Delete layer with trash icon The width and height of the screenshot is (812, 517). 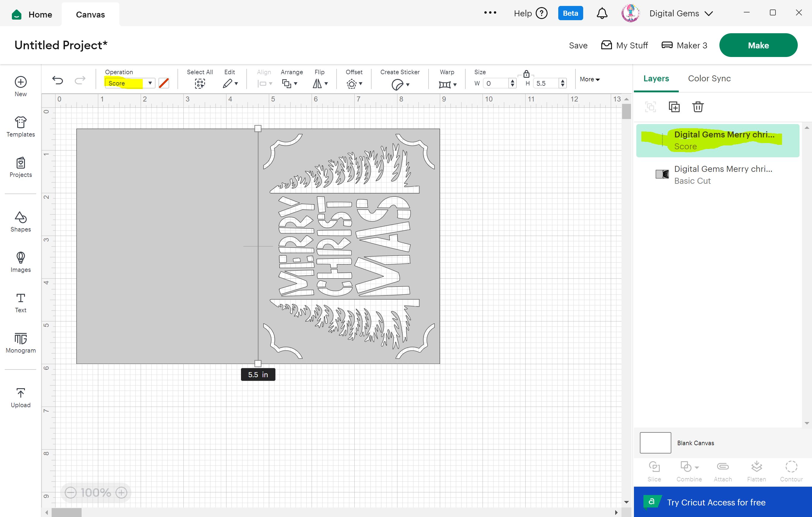point(697,107)
